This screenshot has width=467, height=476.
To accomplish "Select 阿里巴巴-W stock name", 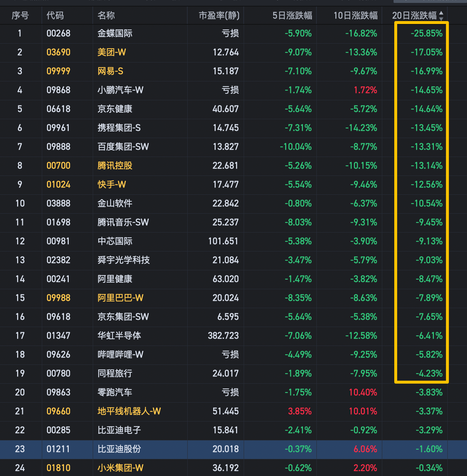I will point(120,298).
